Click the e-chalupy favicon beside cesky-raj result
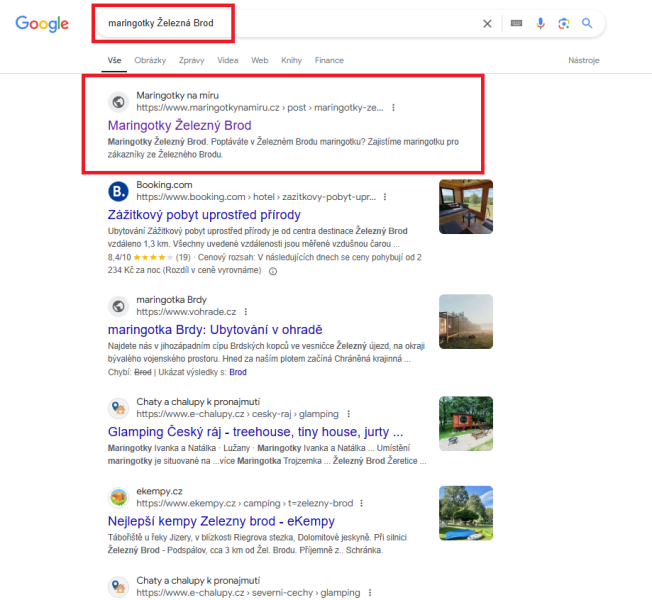This screenshot has height=600, width=652. tap(119, 408)
